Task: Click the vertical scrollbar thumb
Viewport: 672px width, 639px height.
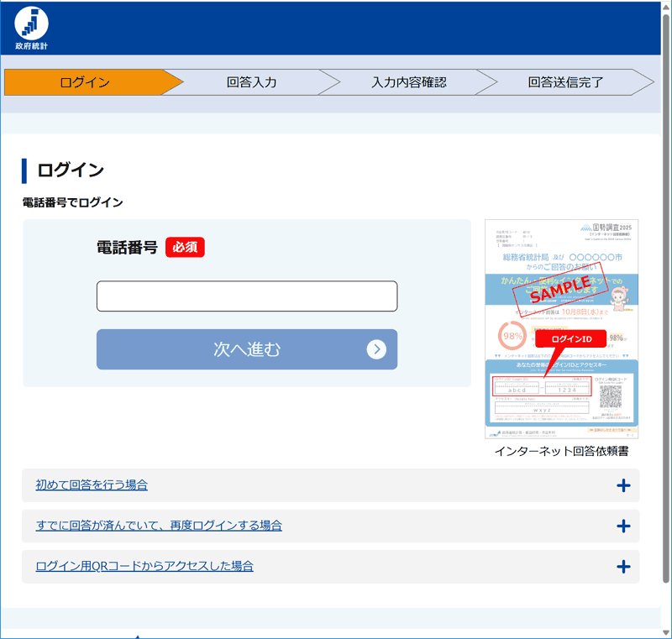Action: tap(666, 294)
